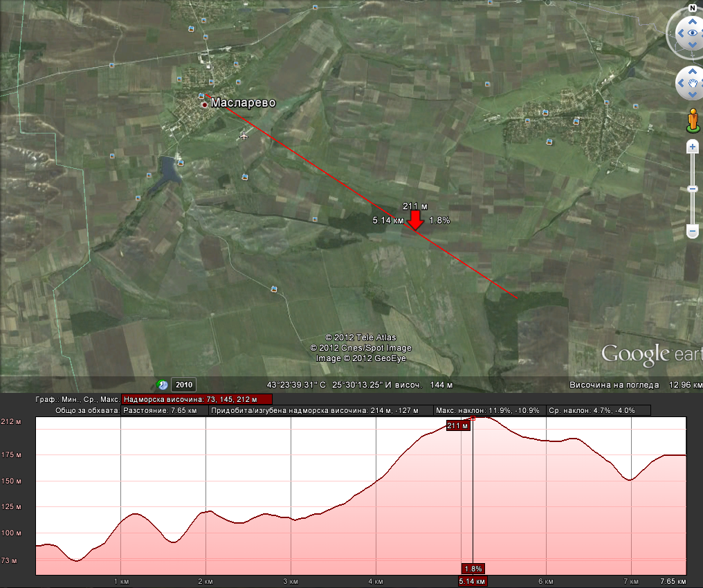
Task: Click the airport airplane icon near Масларево
Action: 244,135
